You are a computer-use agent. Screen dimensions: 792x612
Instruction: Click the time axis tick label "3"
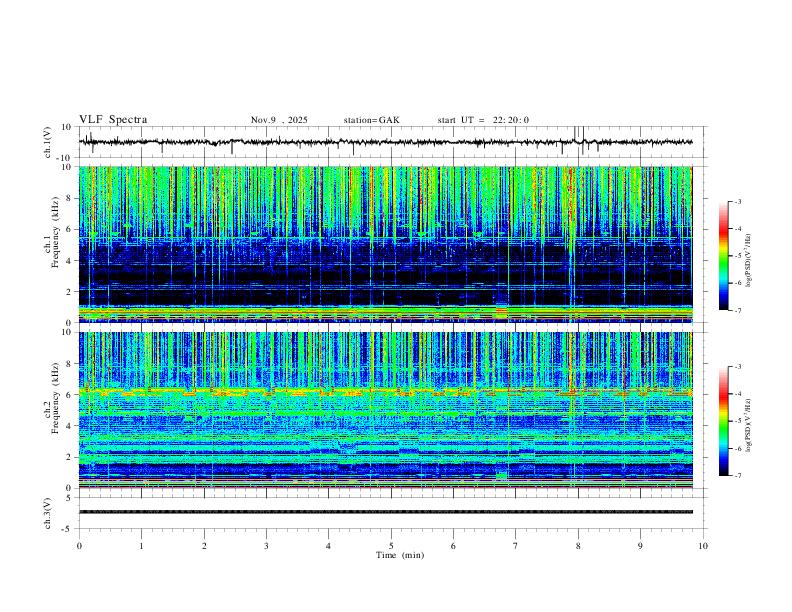pos(266,546)
